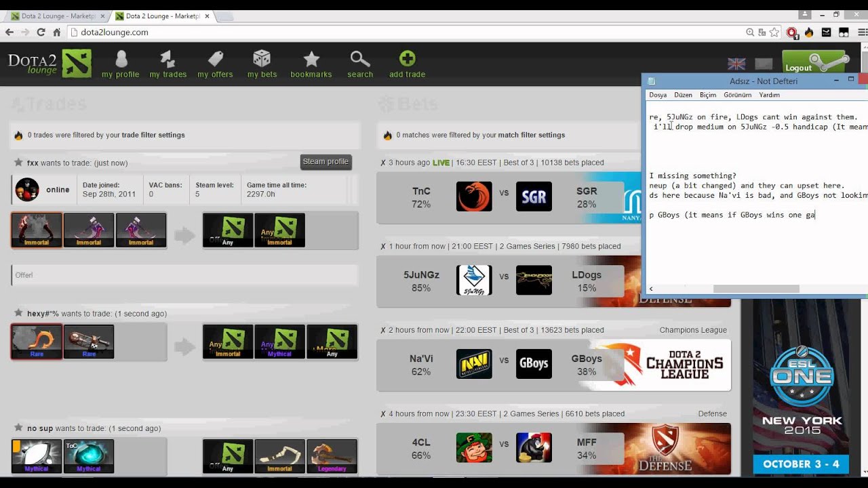Select the Legendary item in no sup's trade
Image resolution: width=868 pixels, height=488 pixels.
pos(332,456)
